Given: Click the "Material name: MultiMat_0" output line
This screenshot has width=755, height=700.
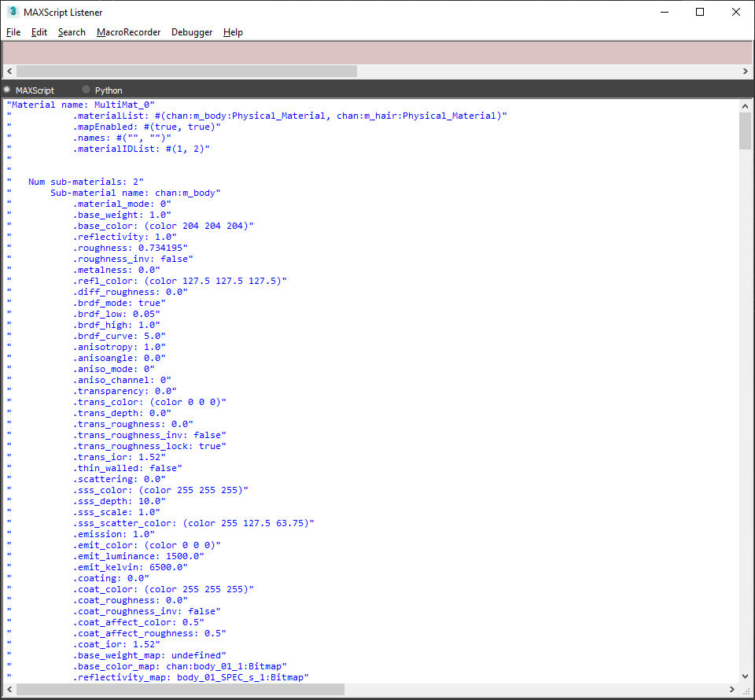Looking at the screenshot, I should tap(82, 105).
